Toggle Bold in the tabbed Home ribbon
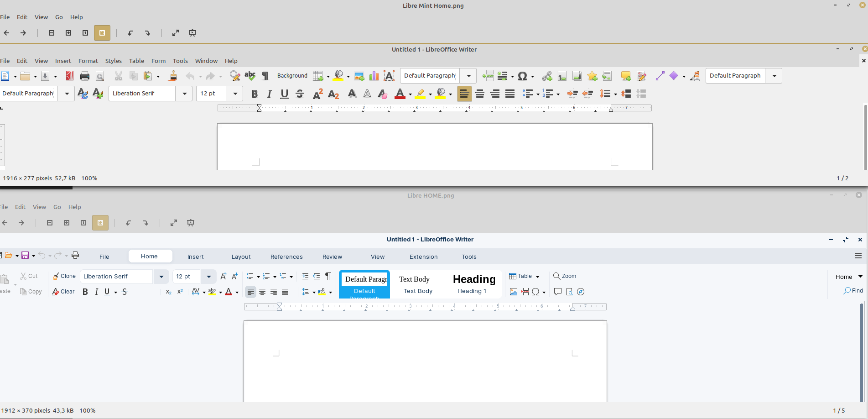Image resolution: width=868 pixels, height=419 pixels. click(85, 292)
